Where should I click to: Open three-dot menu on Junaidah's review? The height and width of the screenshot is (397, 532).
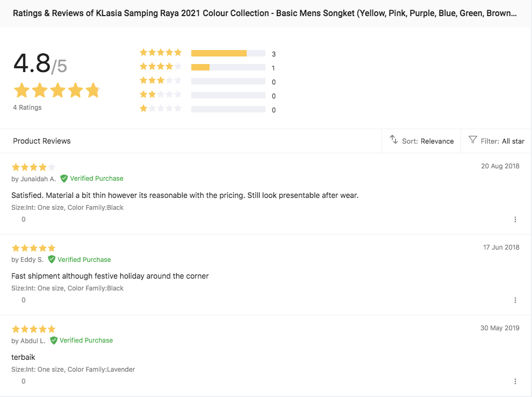[x=515, y=219]
